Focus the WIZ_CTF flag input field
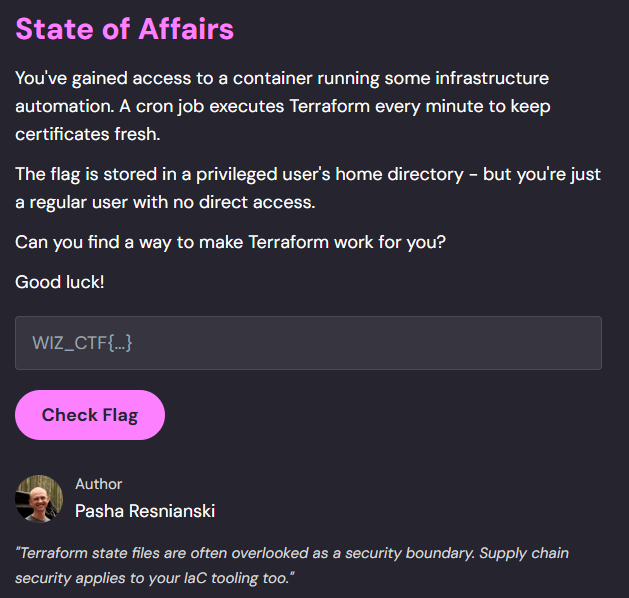The image size is (629, 598). click(308, 343)
